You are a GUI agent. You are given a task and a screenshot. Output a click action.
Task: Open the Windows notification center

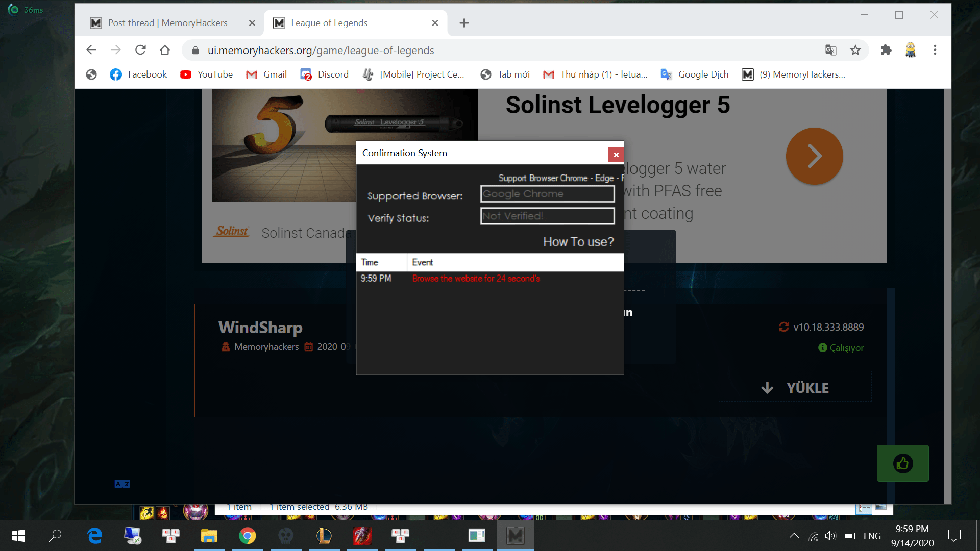[954, 536]
